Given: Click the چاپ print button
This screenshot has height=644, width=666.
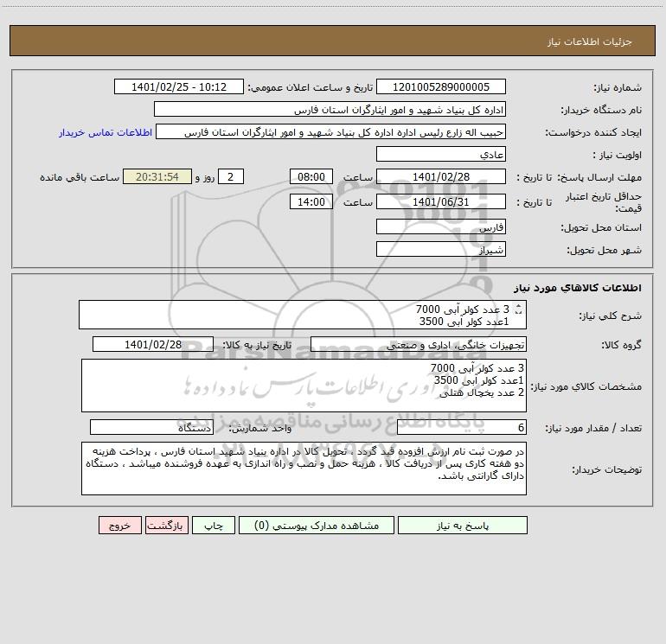Looking at the screenshot, I should tap(214, 525).
